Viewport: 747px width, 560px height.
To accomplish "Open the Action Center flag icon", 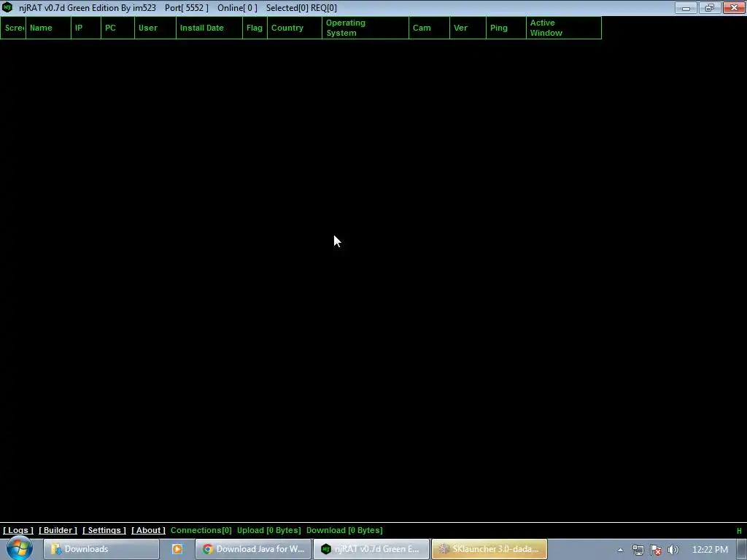I will pyautogui.click(x=656, y=550).
